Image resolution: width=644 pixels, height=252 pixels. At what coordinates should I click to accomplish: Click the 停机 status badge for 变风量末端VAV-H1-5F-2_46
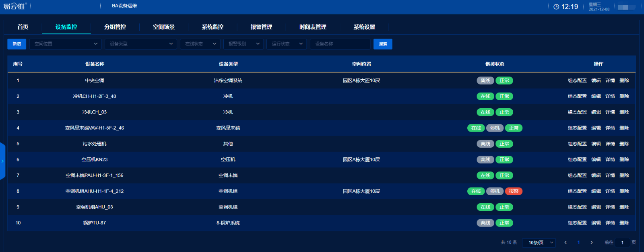(495, 128)
